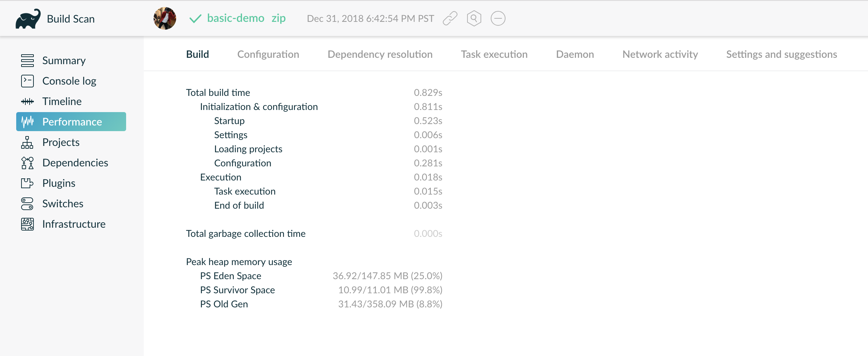Open the build scan search

473,18
